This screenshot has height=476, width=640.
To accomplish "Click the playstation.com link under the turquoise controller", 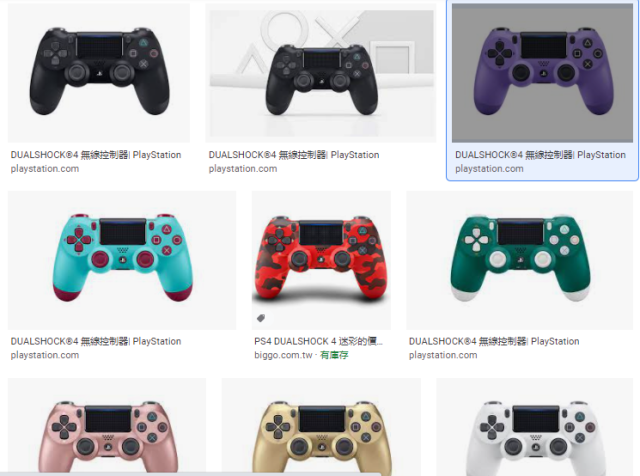I will click(x=45, y=355).
